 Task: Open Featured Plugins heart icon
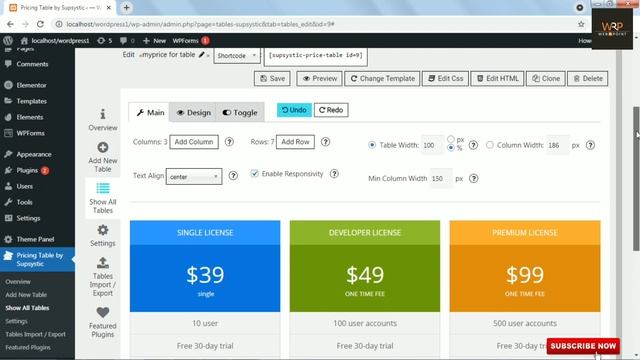(103, 312)
